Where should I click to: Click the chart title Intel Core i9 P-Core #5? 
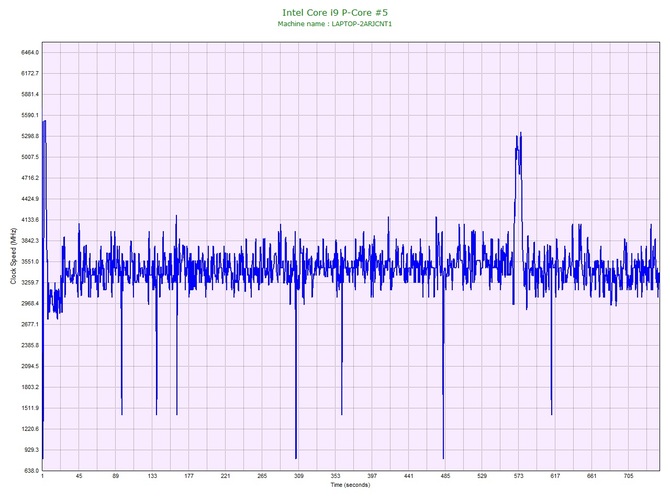click(x=335, y=12)
